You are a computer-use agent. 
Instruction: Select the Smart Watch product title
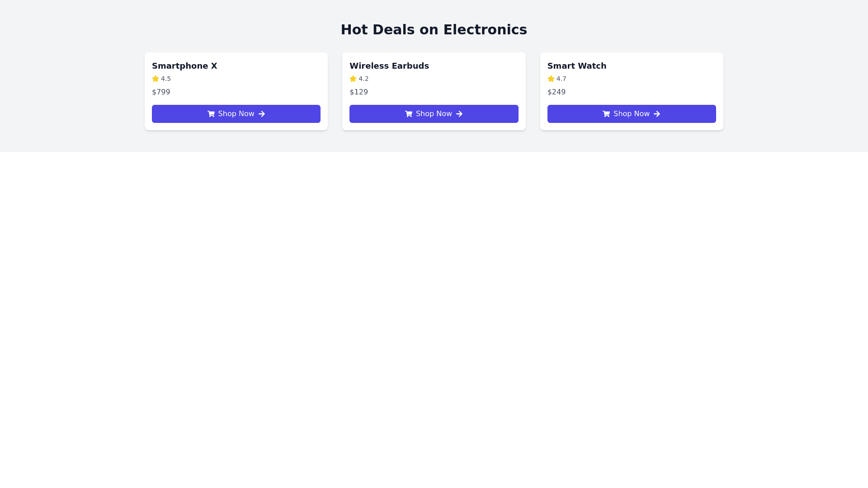coord(576,66)
